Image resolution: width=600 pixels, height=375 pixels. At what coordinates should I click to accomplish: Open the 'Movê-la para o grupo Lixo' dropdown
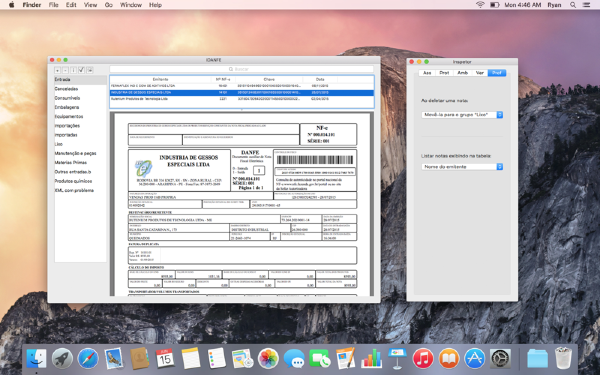pyautogui.click(x=462, y=115)
